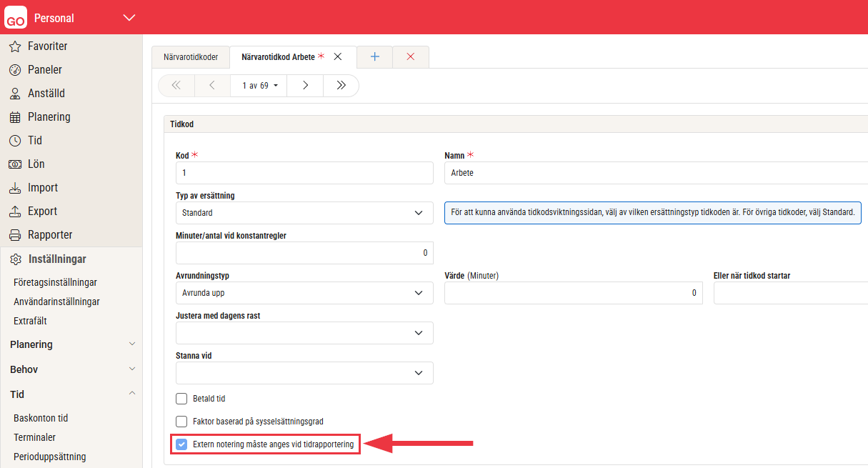Open the Typ av ersättning dropdown
868x468 pixels.
coord(304,213)
